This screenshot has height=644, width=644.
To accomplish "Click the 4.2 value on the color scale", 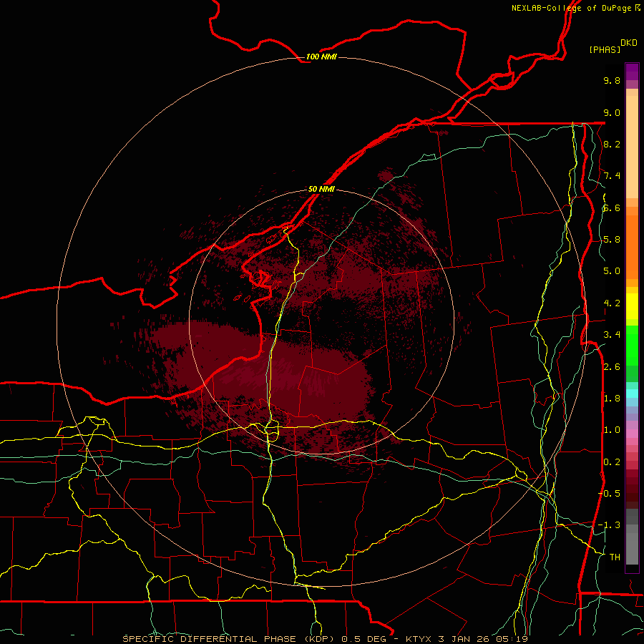I will click(612, 303).
